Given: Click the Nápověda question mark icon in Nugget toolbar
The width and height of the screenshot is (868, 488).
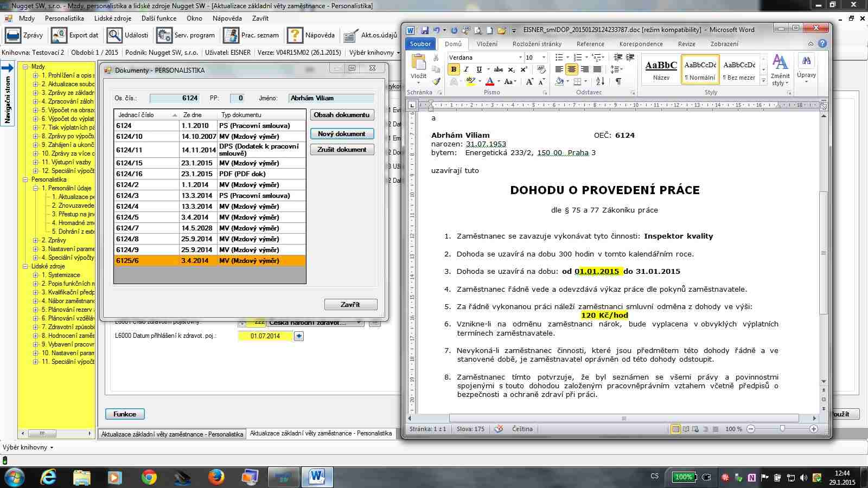Looking at the screenshot, I should click(295, 35).
